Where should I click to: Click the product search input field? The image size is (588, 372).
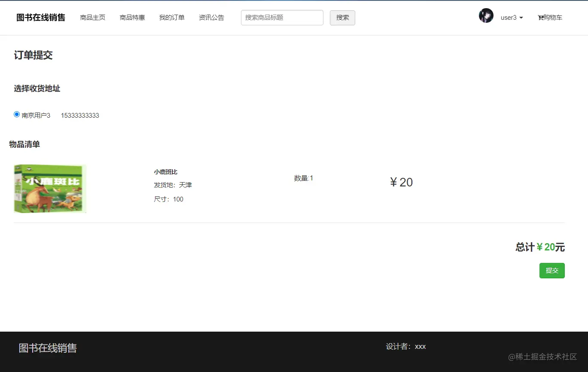pyautogui.click(x=282, y=18)
